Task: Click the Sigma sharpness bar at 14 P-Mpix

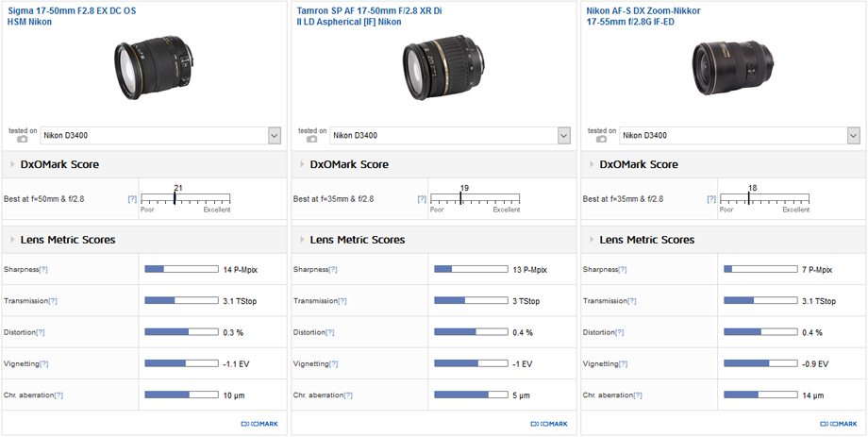Action: tap(181, 269)
